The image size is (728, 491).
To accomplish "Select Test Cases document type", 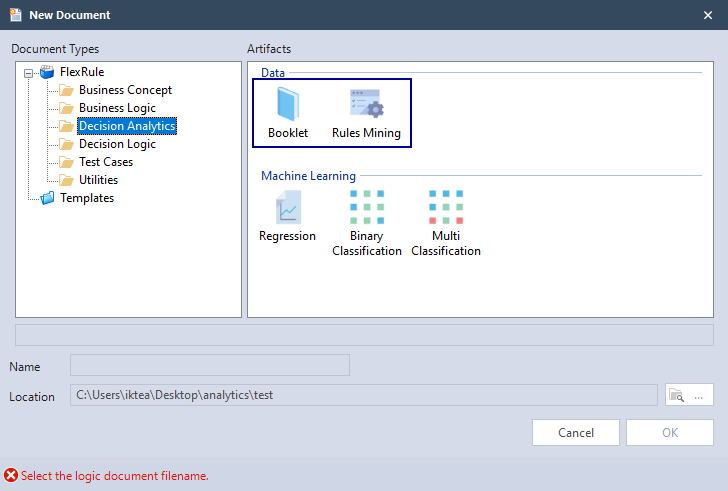I will coord(106,162).
